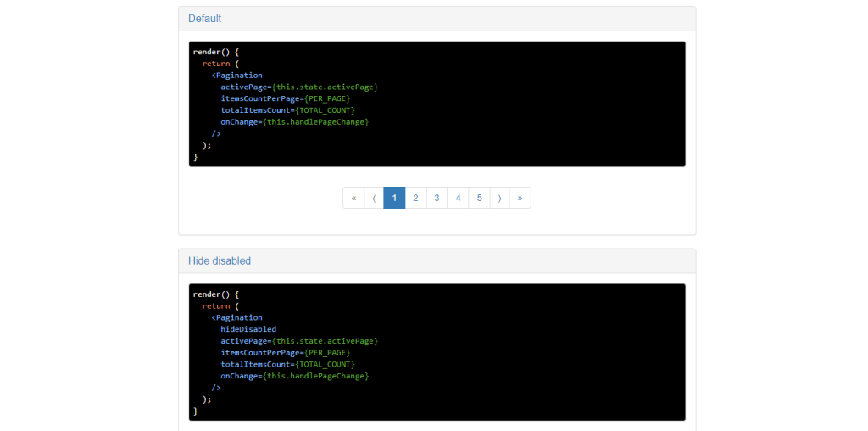The height and width of the screenshot is (431, 868).
Task: Click "totalItemsCount={TOTAL_COUNT}" in Default code block
Action: pos(287,110)
